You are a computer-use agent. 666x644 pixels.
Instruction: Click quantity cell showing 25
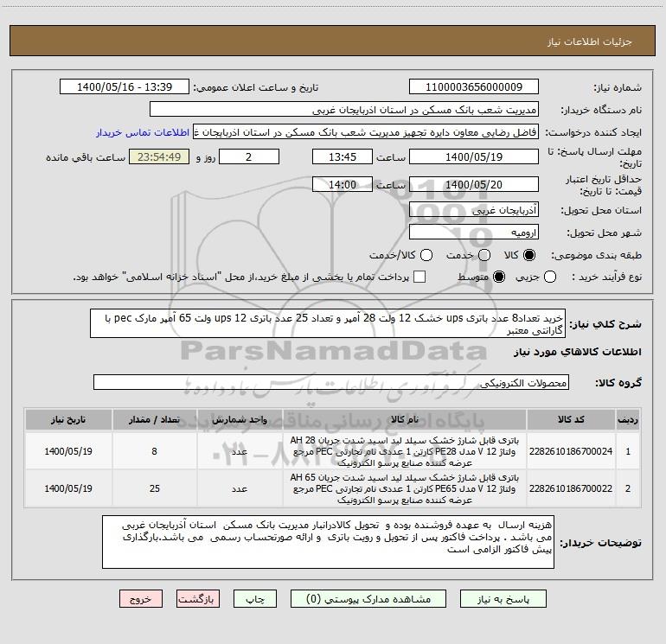click(x=154, y=488)
